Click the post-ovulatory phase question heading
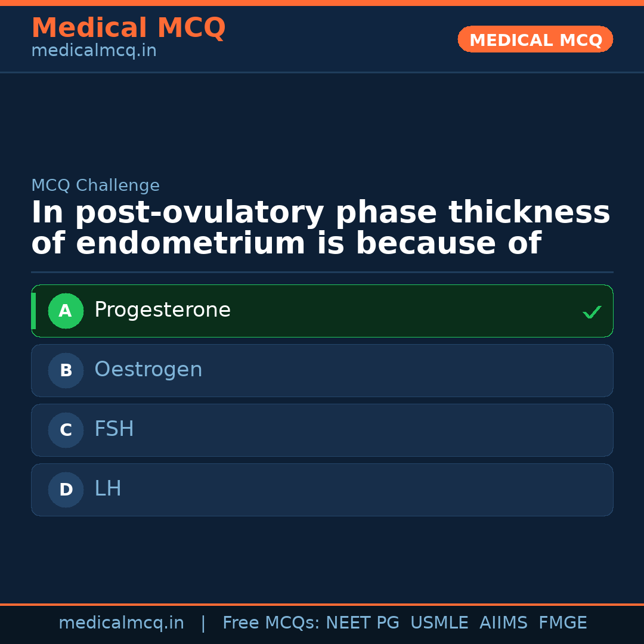 click(321, 228)
